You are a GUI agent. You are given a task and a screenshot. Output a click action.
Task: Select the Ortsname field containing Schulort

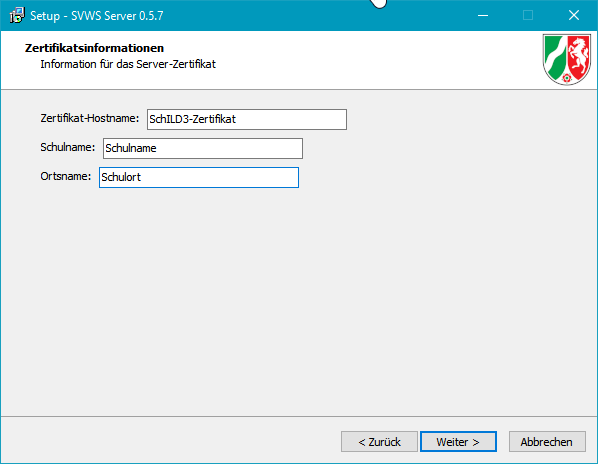click(x=199, y=177)
